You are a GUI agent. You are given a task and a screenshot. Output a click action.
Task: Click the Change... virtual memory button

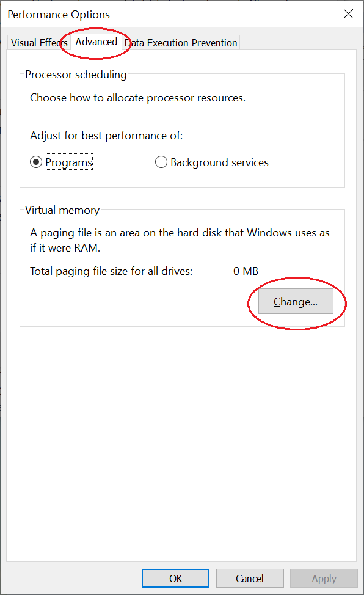pos(296,301)
